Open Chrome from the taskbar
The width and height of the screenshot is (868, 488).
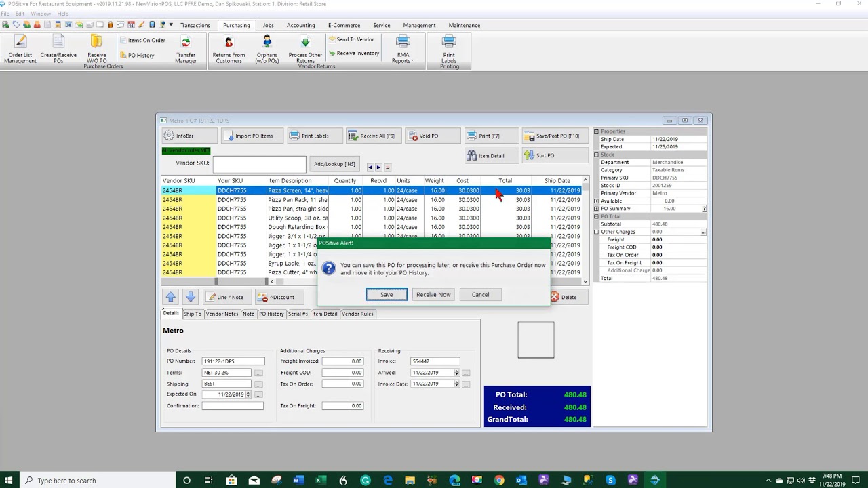point(499,480)
